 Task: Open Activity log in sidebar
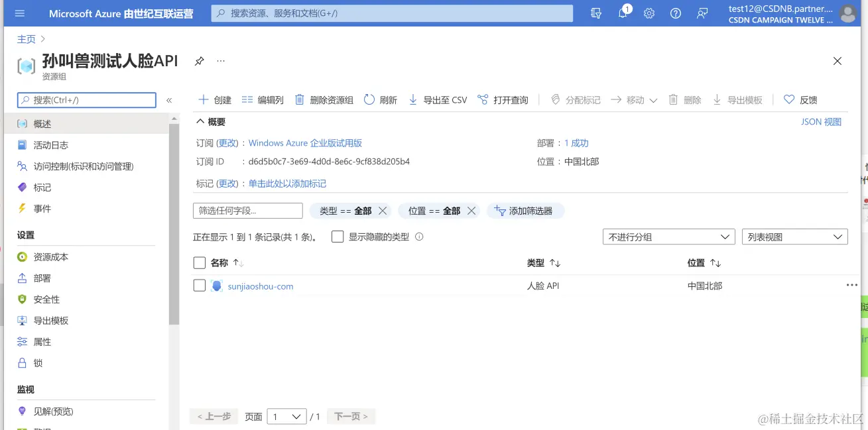point(86,145)
